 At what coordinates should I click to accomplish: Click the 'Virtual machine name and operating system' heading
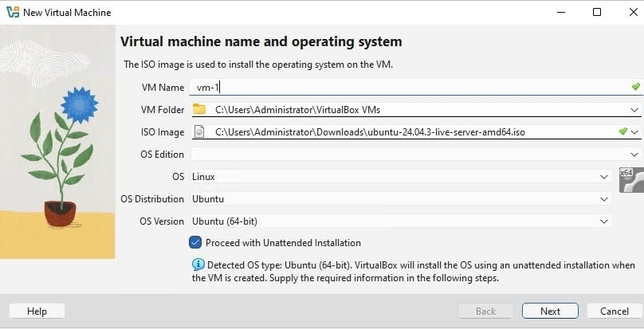(261, 41)
